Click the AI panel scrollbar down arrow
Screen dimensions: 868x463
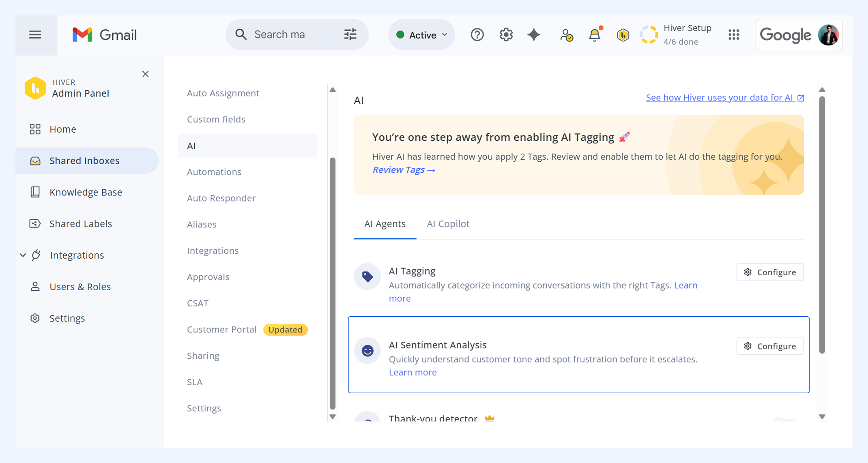[x=822, y=416]
